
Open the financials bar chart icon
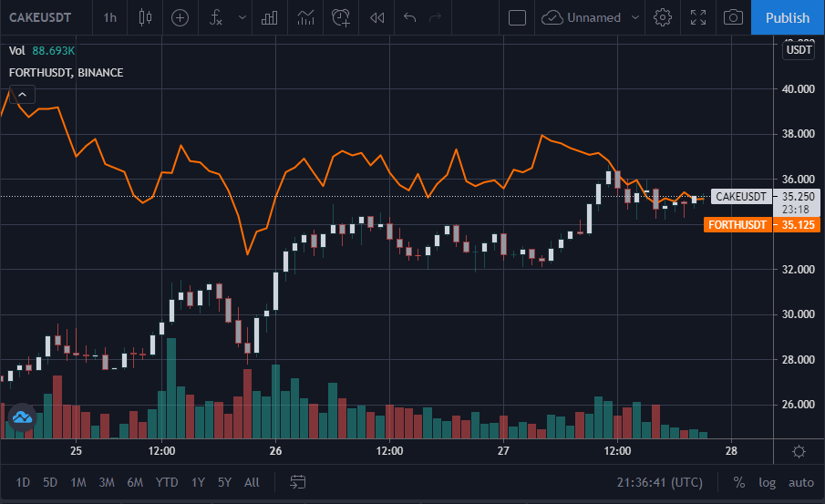tap(270, 18)
